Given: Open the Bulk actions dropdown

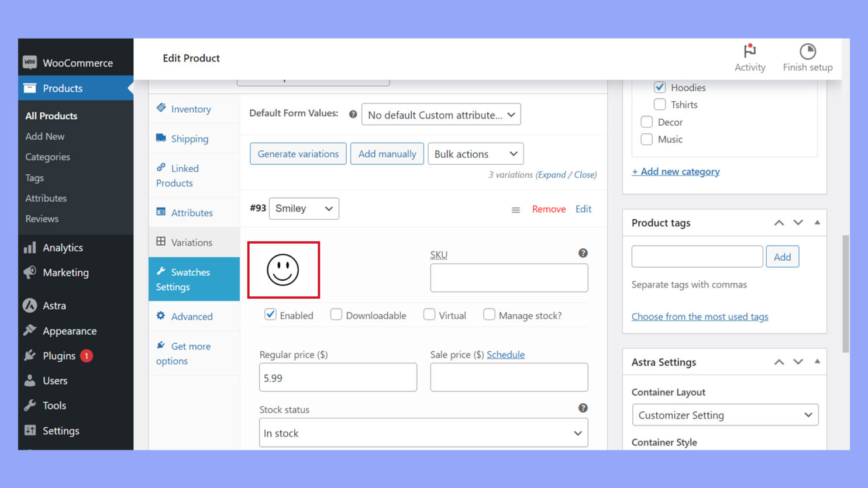Looking at the screenshot, I should (475, 154).
